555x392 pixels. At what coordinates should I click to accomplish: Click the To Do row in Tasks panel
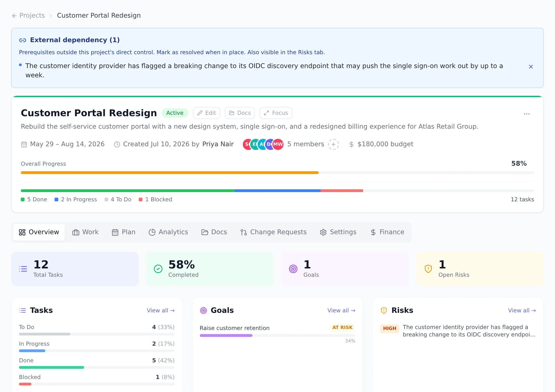click(x=97, y=330)
